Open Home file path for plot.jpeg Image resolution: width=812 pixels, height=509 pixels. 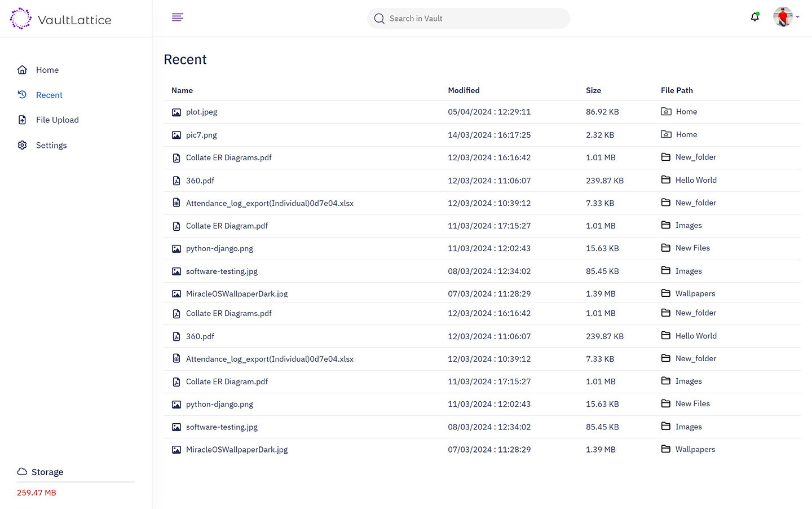pos(686,112)
